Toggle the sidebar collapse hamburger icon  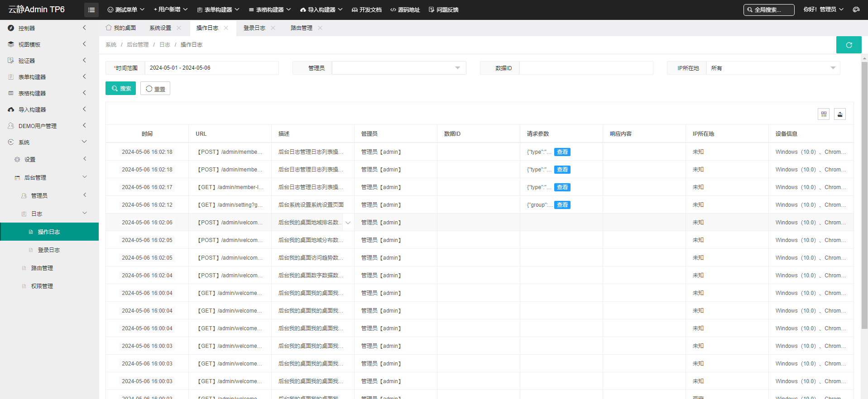pos(91,9)
